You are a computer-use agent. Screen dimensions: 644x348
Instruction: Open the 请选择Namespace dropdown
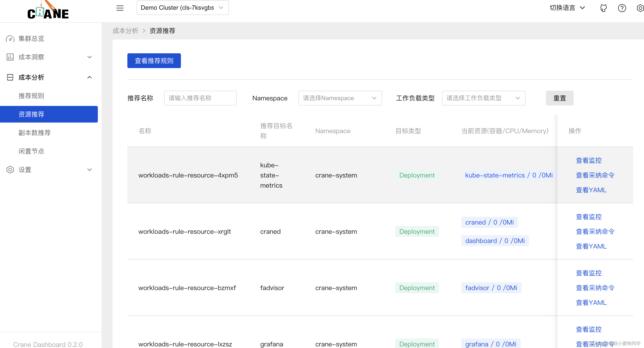(x=340, y=98)
